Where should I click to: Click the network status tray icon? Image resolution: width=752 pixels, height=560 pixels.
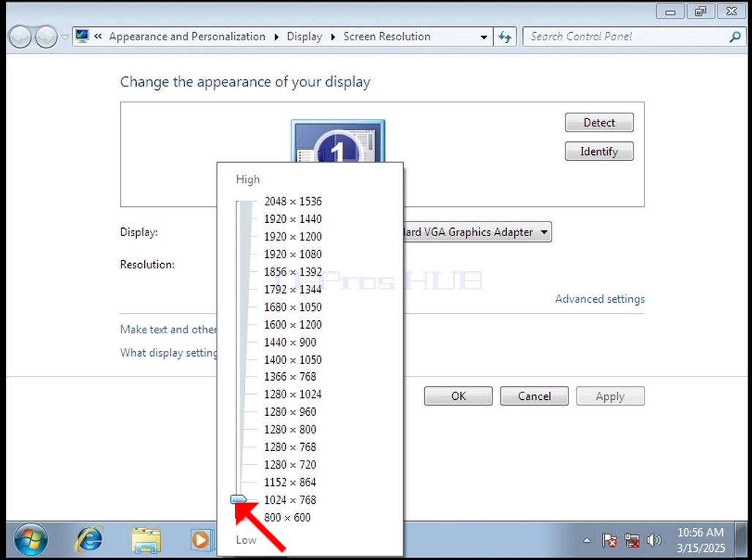[631, 540]
